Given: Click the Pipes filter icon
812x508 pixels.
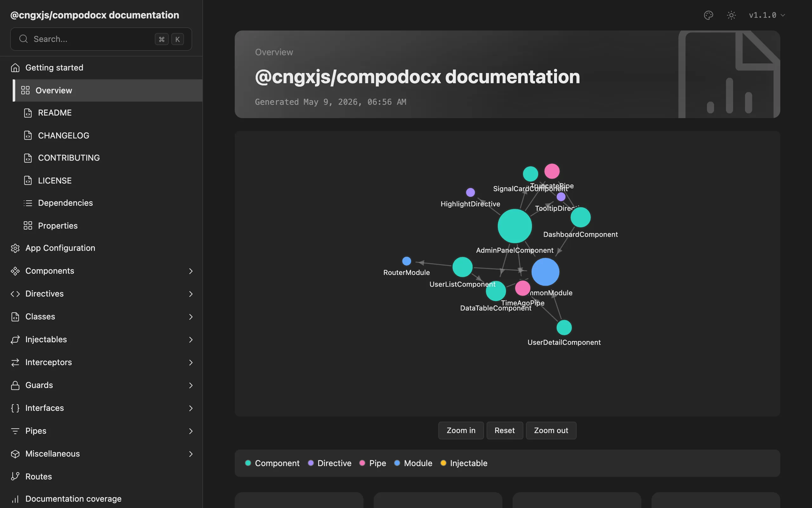Looking at the screenshot, I should click(15, 431).
